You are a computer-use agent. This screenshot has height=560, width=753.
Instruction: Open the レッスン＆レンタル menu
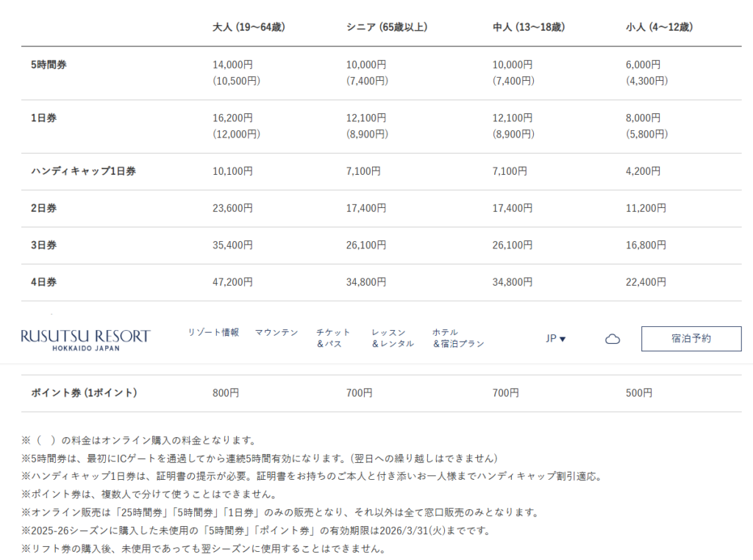[393, 338]
